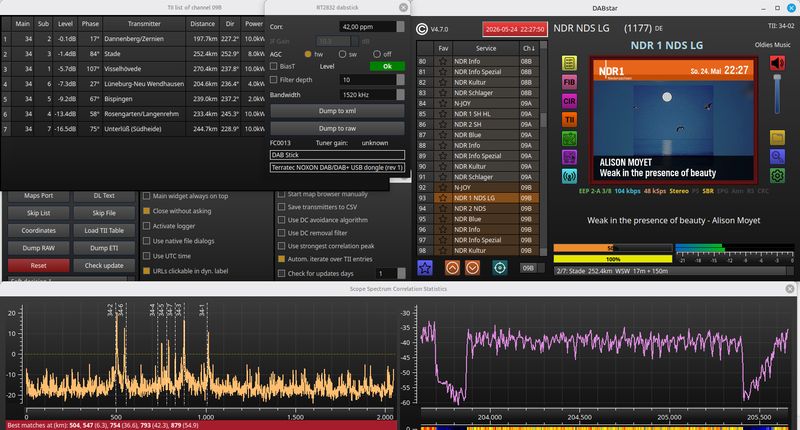Click the Fav column header
Screen dimensions: 800x430
(x=443, y=48)
